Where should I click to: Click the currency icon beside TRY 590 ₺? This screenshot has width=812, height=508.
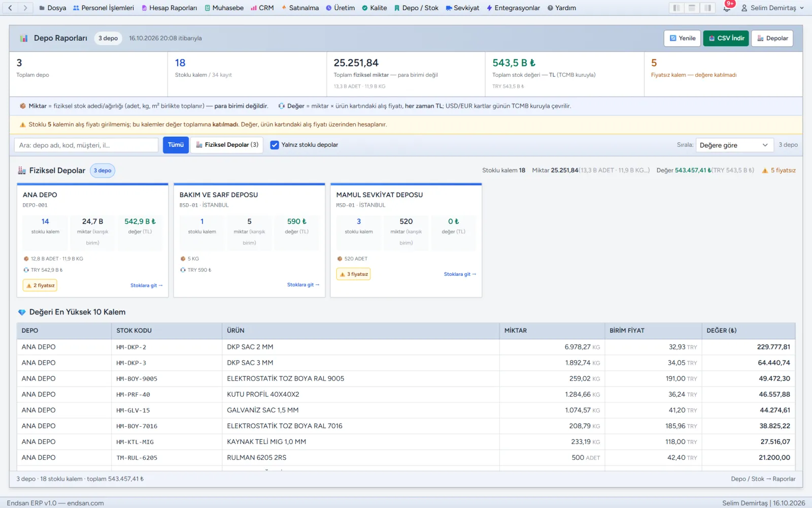[183, 270]
